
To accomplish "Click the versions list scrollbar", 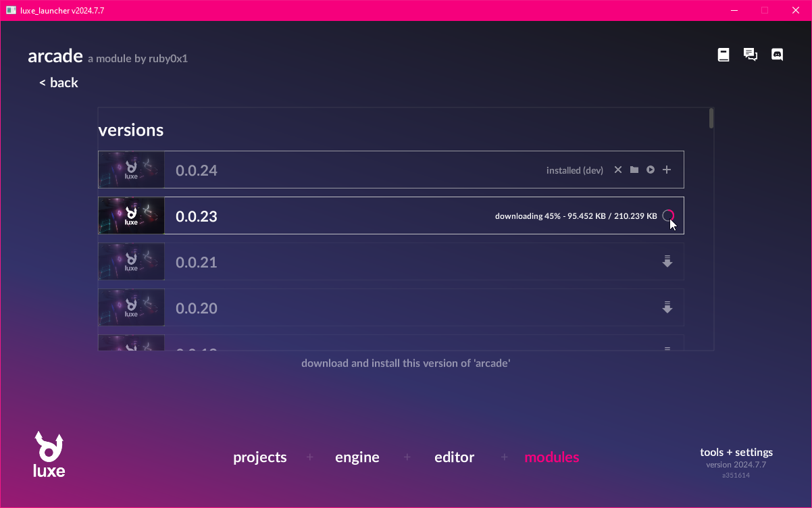I will (x=711, y=118).
